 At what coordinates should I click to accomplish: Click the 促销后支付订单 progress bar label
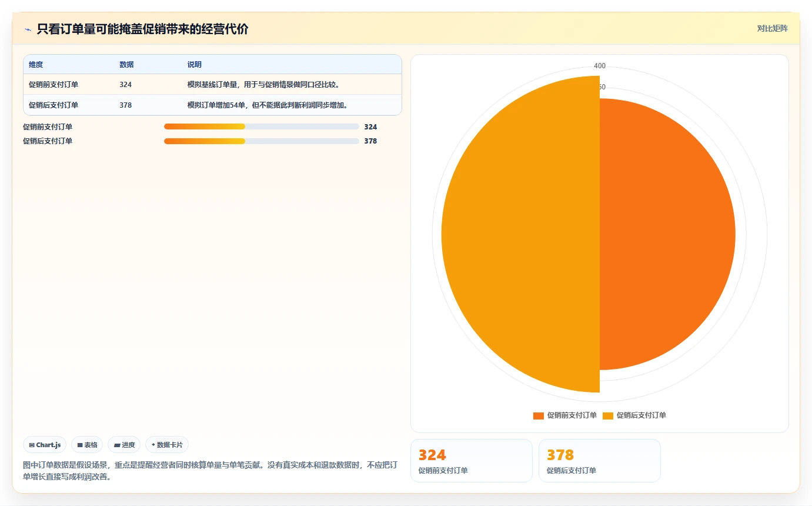[48, 141]
